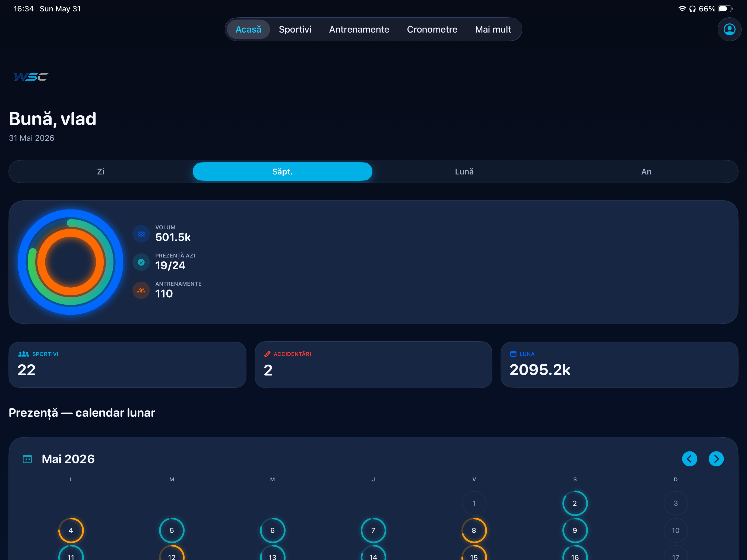This screenshot has width=747, height=560.
Task: Open the Antrenamente tab
Action: [x=359, y=29]
